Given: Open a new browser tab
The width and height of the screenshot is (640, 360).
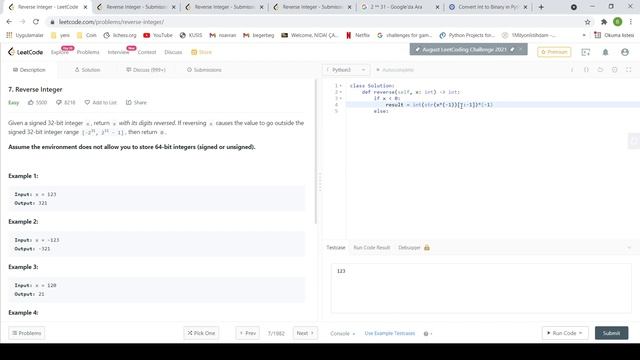Looking at the screenshot, I should 541,7.
